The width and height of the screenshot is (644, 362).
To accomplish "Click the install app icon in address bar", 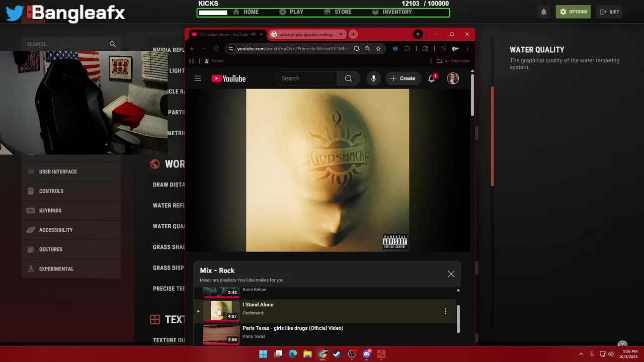I will (357, 49).
